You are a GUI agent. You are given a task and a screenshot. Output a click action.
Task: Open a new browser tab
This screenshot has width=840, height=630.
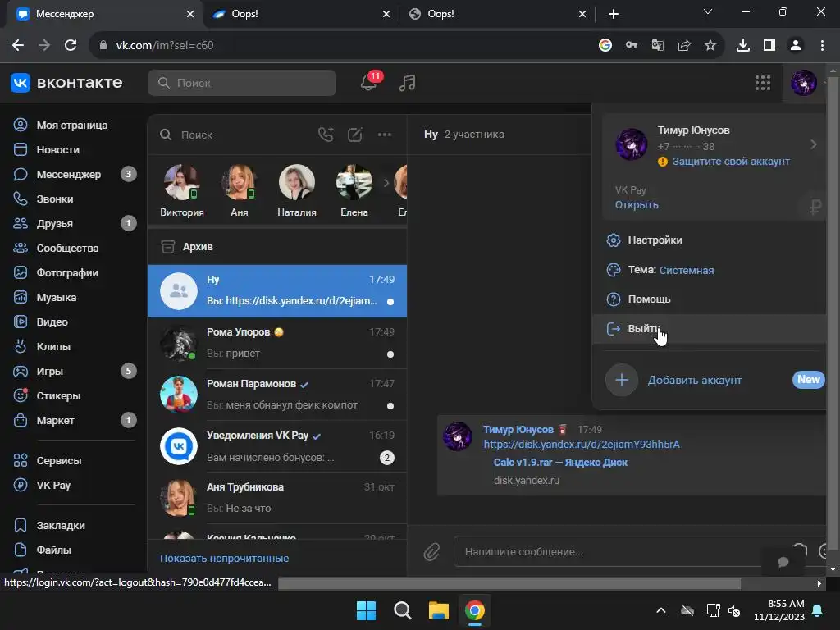614,14
